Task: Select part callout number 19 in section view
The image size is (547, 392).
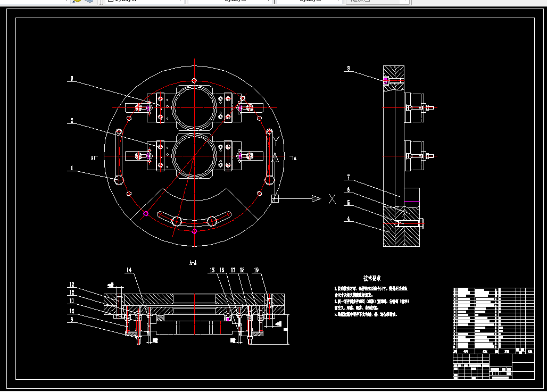Action: (x=256, y=270)
